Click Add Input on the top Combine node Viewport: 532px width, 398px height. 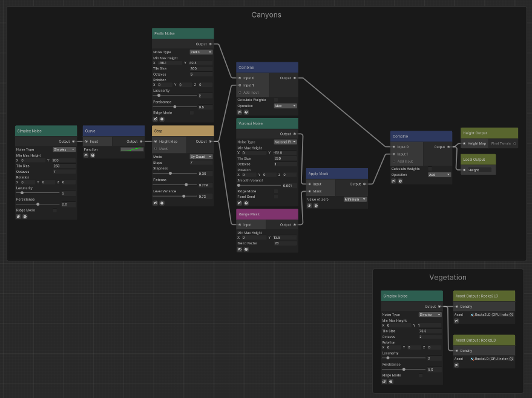[x=250, y=93]
